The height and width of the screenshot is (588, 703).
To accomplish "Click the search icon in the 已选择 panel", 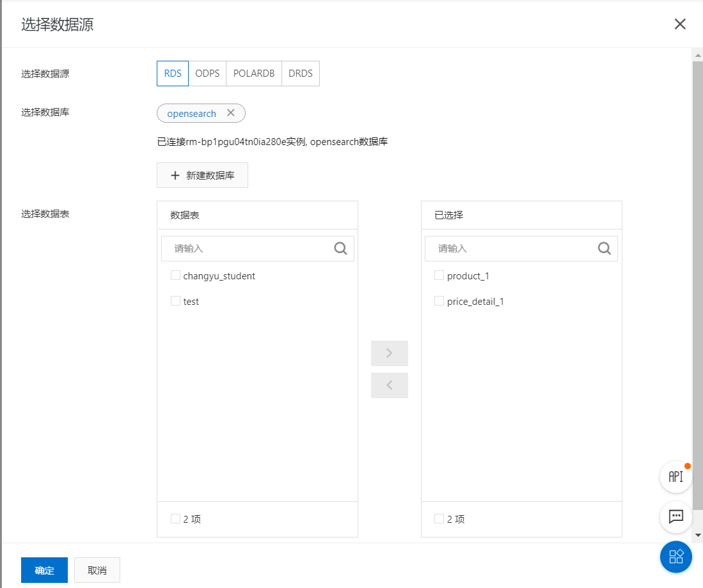I will [604, 248].
